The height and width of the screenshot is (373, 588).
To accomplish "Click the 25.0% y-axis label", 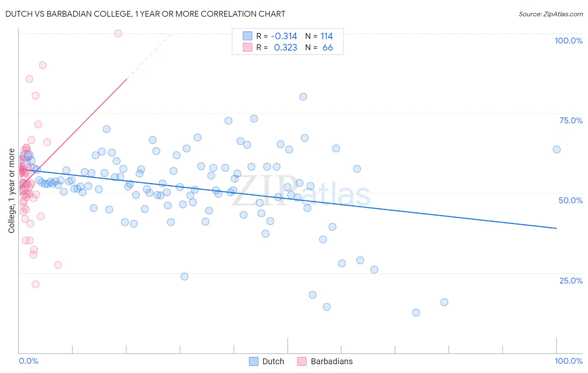I will (x=571, y=281).
